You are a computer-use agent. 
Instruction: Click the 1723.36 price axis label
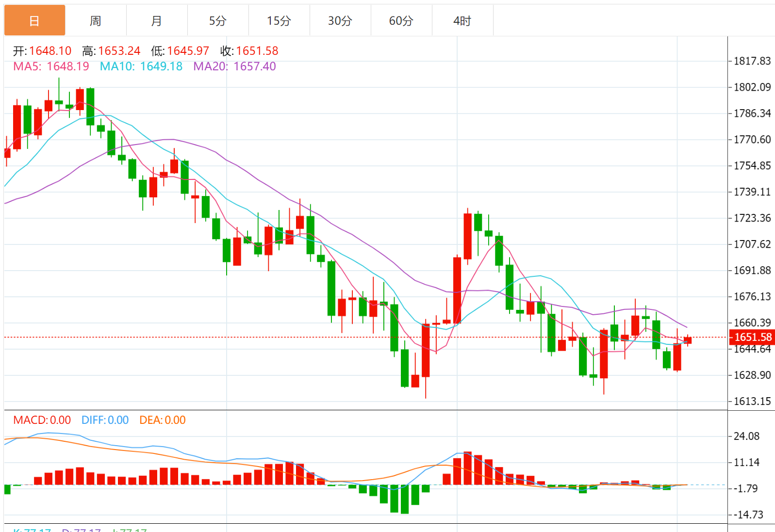tap(752, 218)
